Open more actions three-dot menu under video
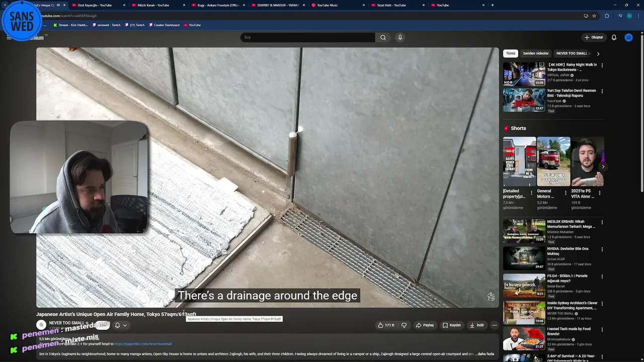Viewport: 644px width, 362px height. [x=494, y=325]
